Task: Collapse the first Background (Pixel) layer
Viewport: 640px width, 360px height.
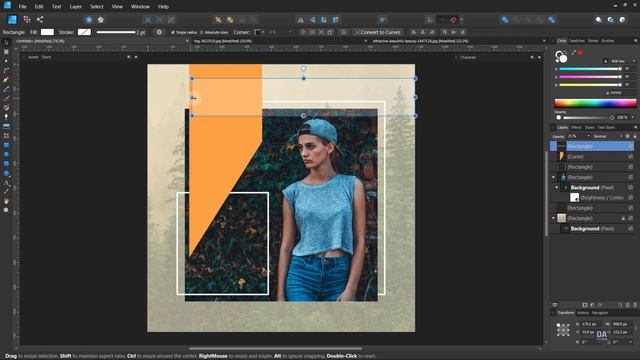Action: coord(557,187)
